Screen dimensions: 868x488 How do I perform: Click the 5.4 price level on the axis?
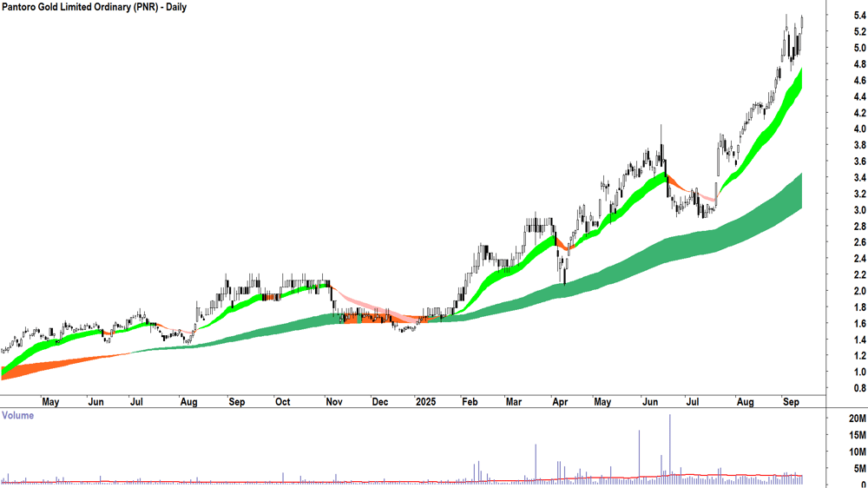point(859,16)
